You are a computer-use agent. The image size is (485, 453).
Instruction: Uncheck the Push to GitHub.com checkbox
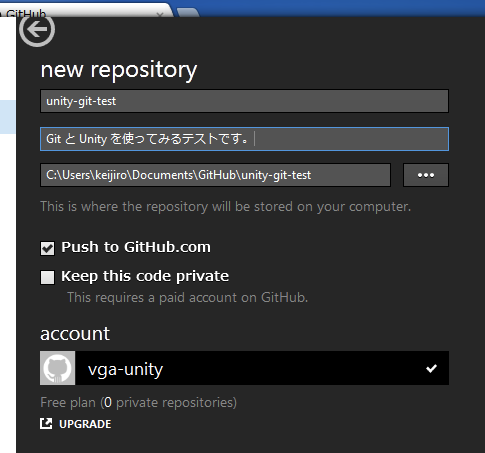[x=47, y=248]
